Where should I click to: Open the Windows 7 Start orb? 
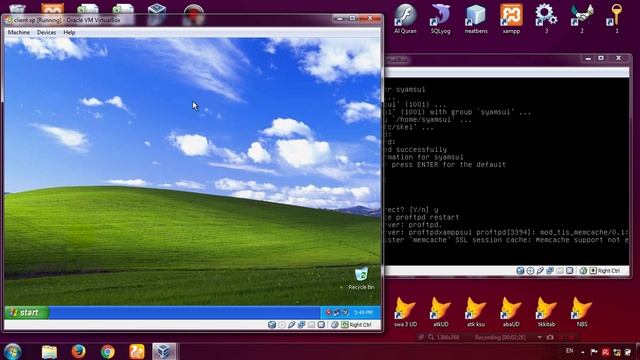[12, 351]
